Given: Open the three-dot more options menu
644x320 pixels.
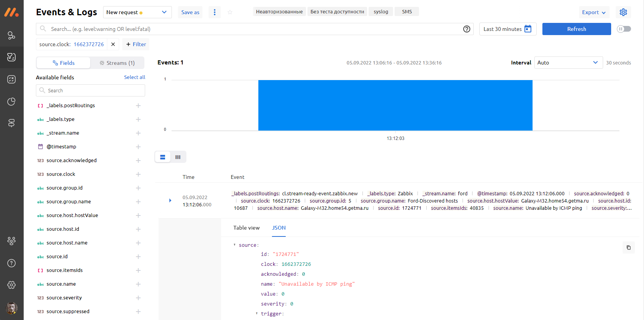Looking at the screenshot, I should point(214,12).
